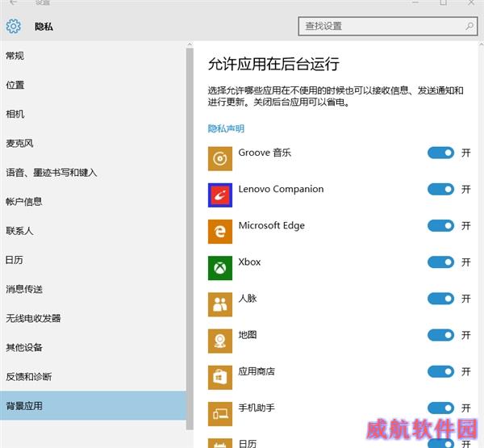Toggle the 地图 background switch
This screenshot has height=448, width=484.
[x=440, y=335]
